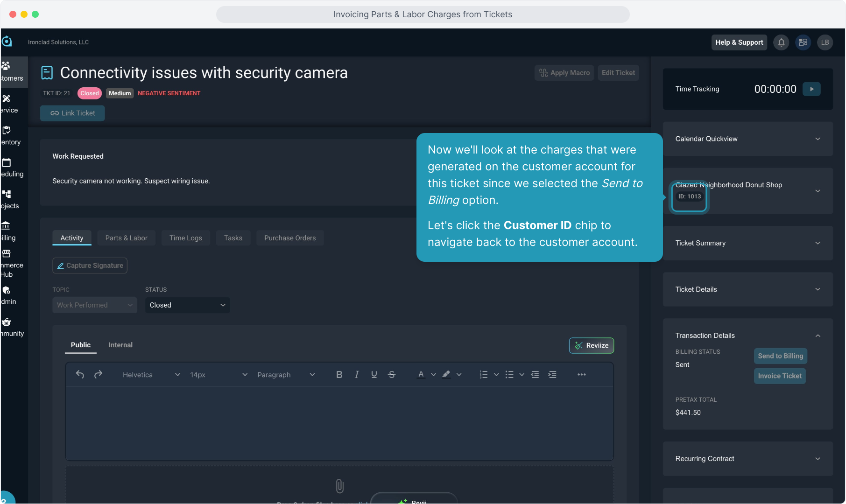Toggle bold formatting in editor

click(x=339, y=374)
